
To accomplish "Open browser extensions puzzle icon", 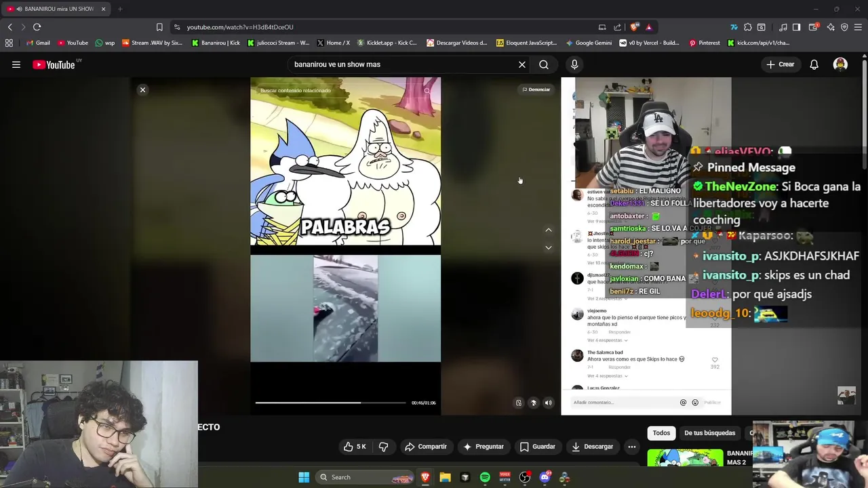I will tap(747, 27).
